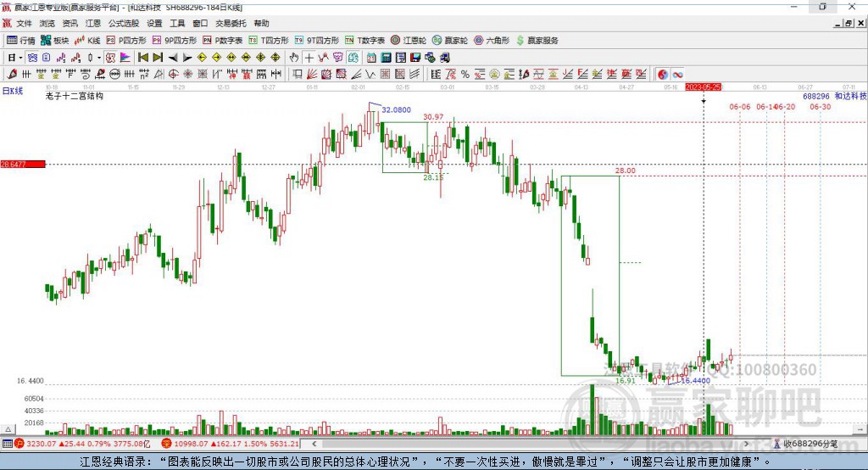
Task: Open the 江恩 menu
Action: pos(93,23)
